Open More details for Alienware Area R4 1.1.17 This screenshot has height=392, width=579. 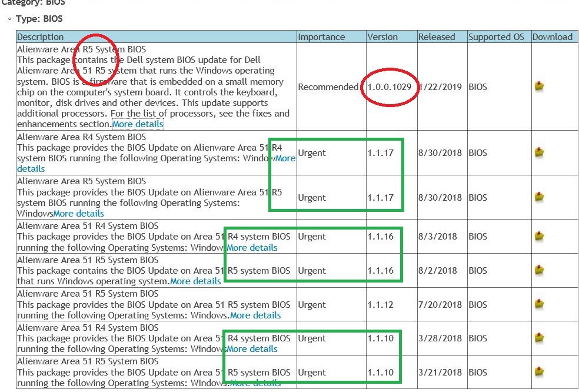pos(285,158)
